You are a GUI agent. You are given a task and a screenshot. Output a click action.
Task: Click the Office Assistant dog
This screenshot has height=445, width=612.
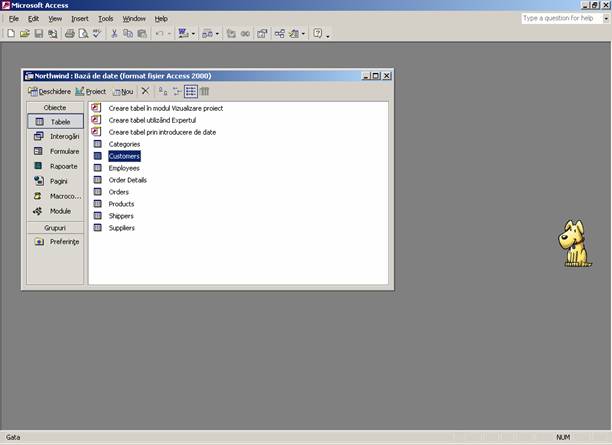(x=574, y=245)
